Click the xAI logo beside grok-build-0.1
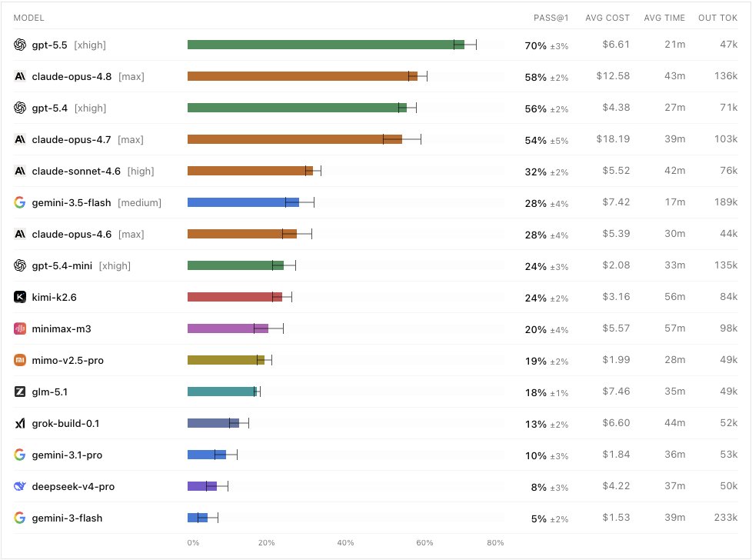The height and width of the screenshot is (560, 752). [x=20, y=423]
